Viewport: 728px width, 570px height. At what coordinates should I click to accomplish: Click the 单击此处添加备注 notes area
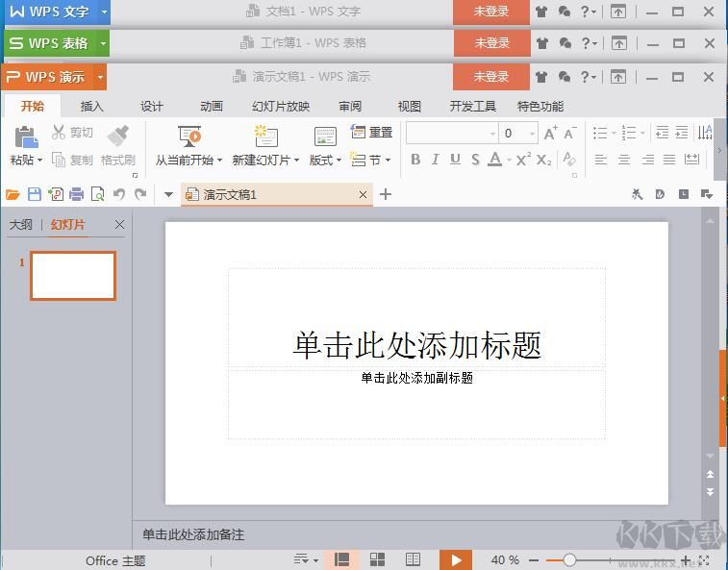[x=193, y=534]
